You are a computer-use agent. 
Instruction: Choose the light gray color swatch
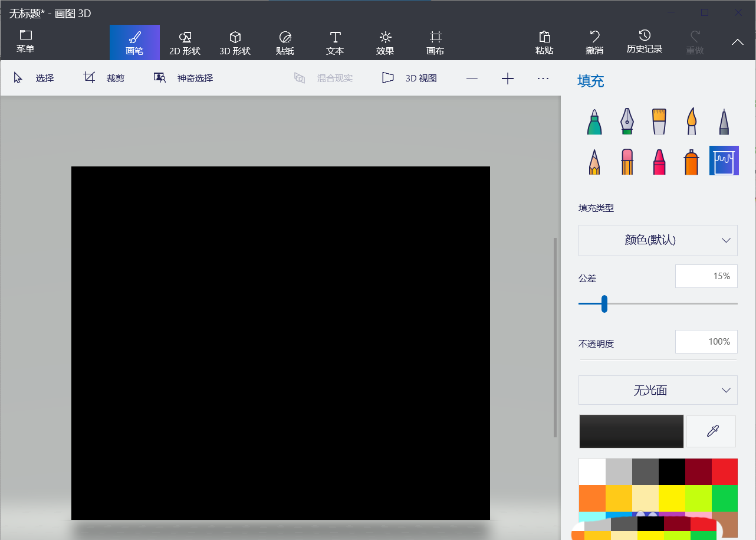(619, 472)
